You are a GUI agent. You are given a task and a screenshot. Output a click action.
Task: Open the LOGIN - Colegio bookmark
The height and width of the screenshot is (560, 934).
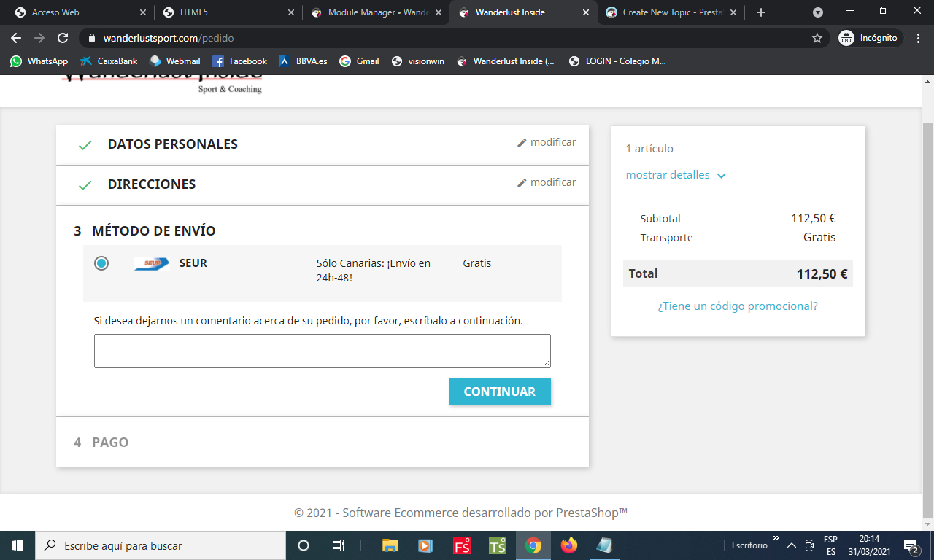617,61
